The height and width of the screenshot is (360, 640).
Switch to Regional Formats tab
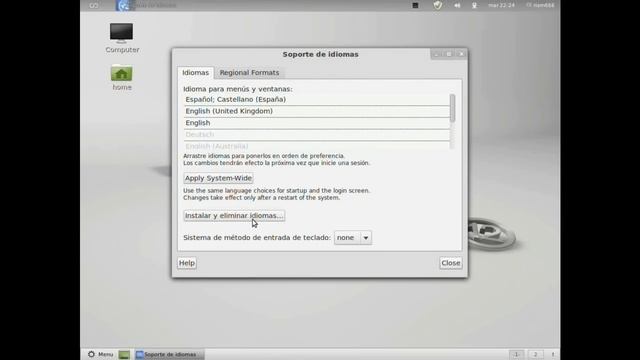249,73
